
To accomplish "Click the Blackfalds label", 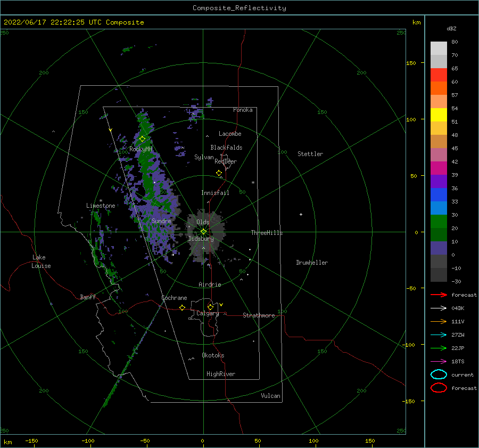I will [226, 148].
